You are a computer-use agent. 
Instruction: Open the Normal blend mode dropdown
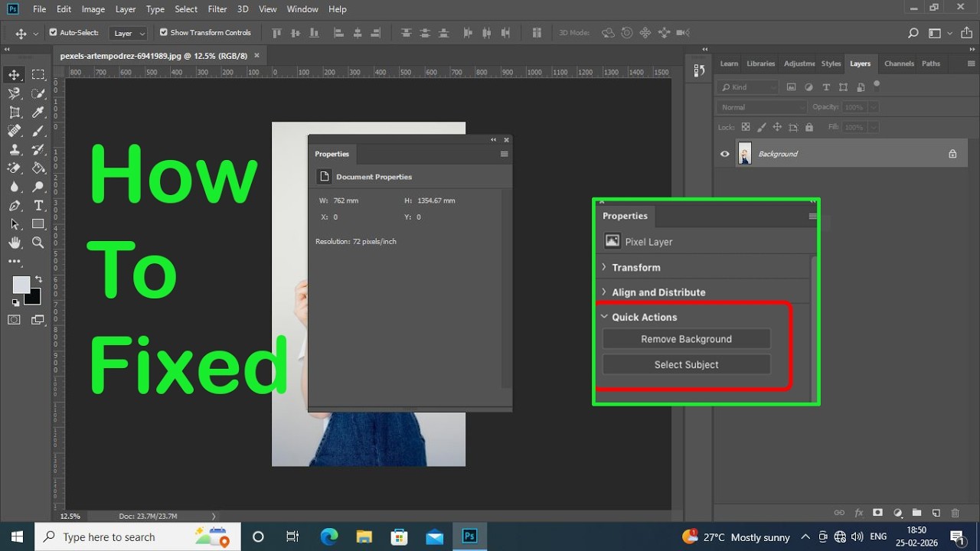click(x=763, y=107)
